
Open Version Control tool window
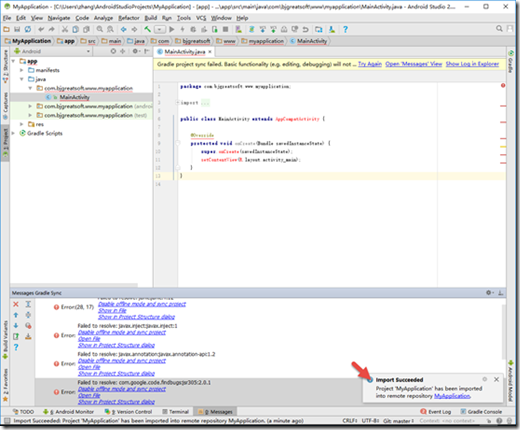pos(128,412)
